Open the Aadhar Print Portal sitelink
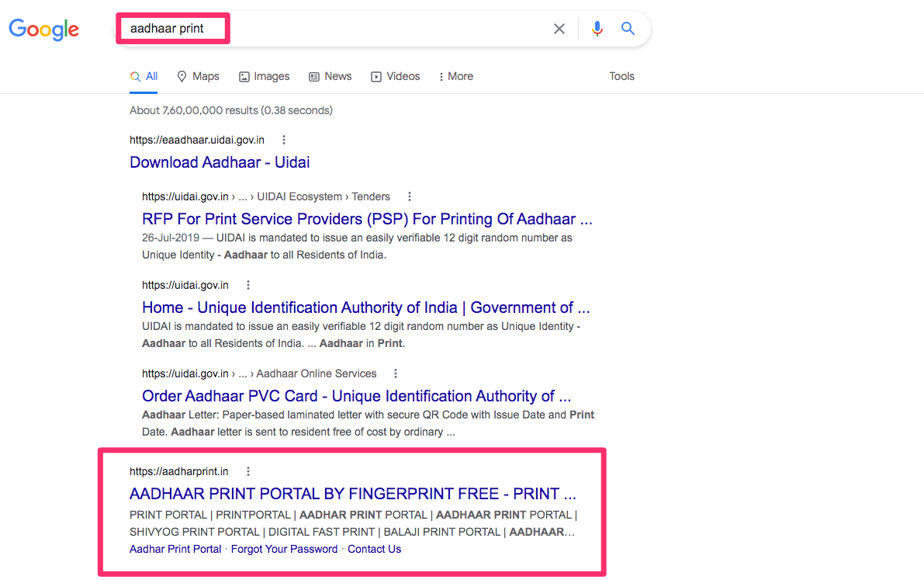Viewport: 924px width, 580px height. (175, 549)
